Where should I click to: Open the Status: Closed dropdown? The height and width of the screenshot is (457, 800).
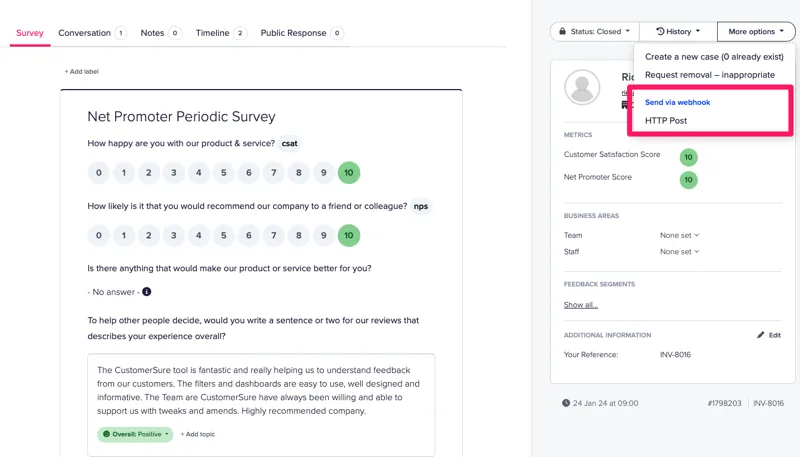pyautogui.click(x=594, y=32)
